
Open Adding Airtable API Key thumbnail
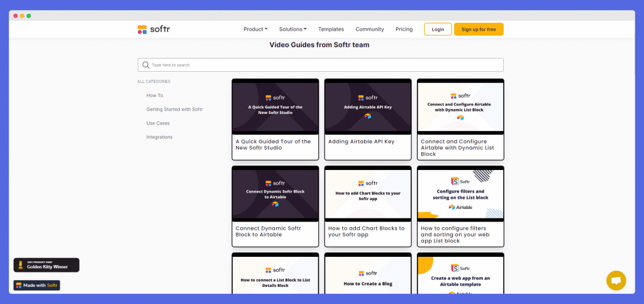click(x=368, y=107)
